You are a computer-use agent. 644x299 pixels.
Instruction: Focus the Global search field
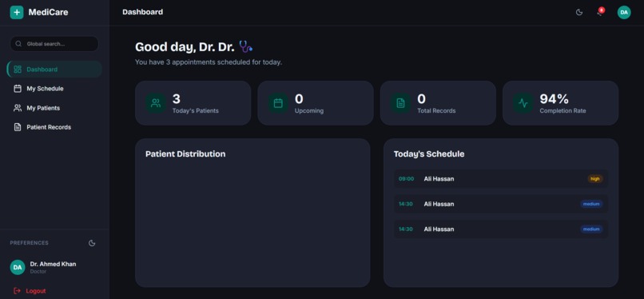point(54,44)
